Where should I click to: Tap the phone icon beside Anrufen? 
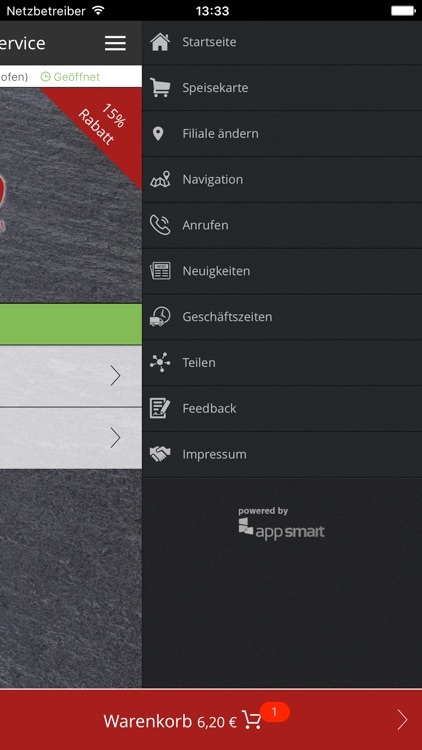click(160, 225)
